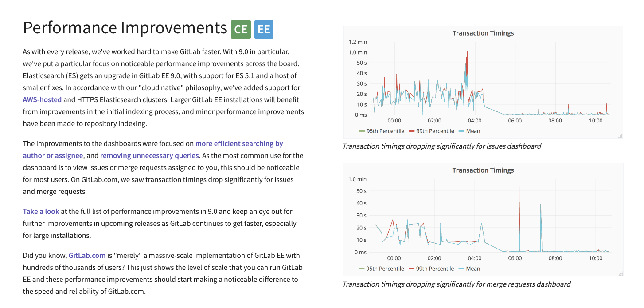Toggle 95th Percentile legend in merge requests chart
Viewport: 644px width, 308px height.
click(x=381, y=269)
